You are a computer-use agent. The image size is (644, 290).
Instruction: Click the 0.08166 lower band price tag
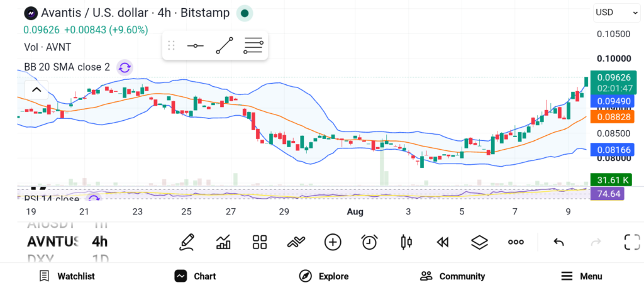click(x=612, y=149)
